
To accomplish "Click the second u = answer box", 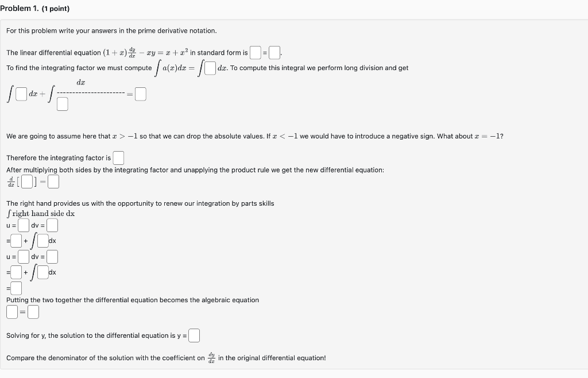I will pyautogui.click(x=24, y=257).
